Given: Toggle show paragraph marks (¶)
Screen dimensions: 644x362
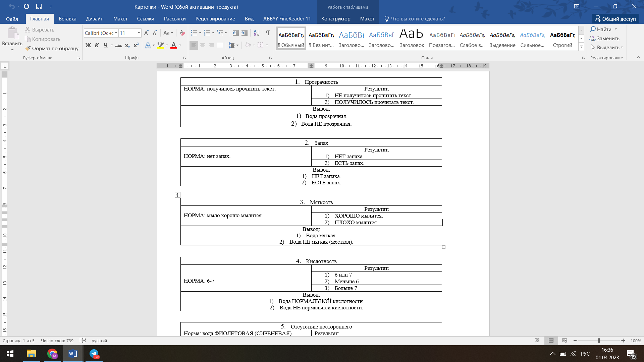Looking at the screenshot, I should coord(267,33).
